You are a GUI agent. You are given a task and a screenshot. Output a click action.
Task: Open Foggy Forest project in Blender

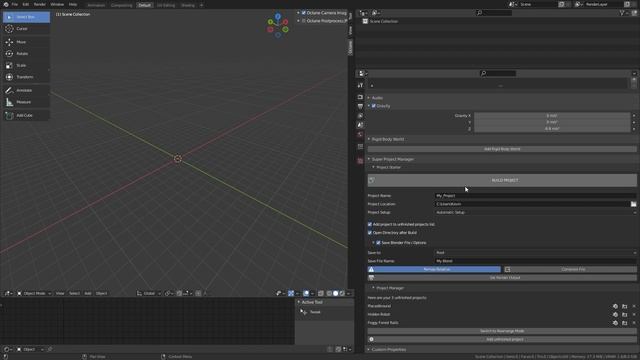click(x=616, y=323)
